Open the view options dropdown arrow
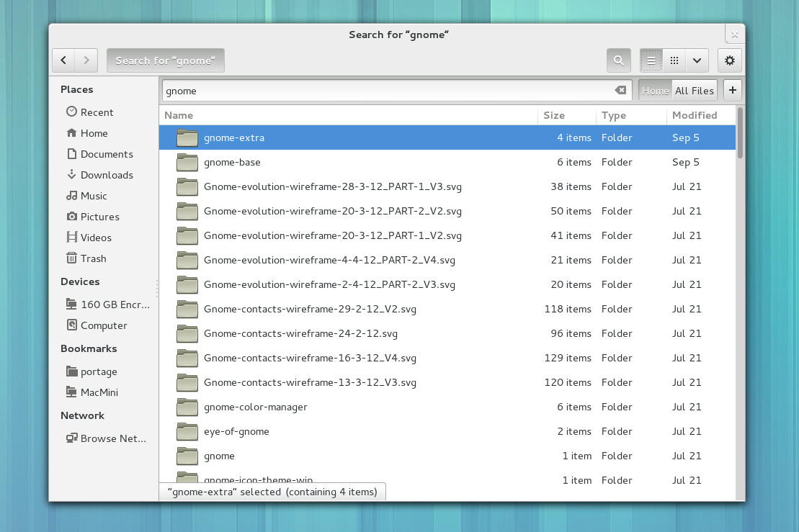 (697, 60)
